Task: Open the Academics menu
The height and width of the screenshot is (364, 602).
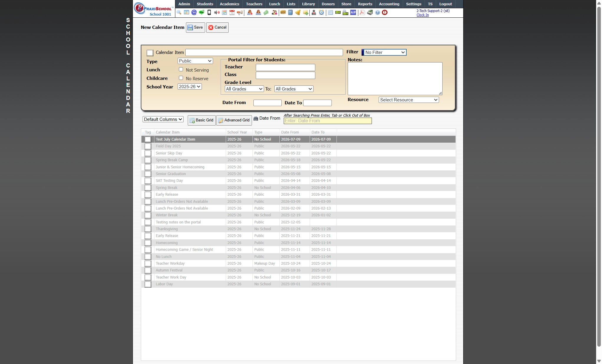Action: point(229,4)
